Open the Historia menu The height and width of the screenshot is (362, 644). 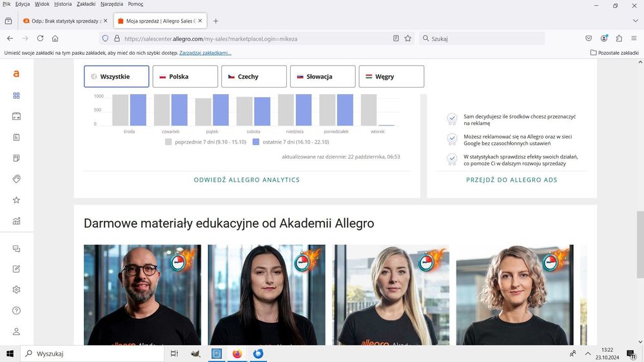point(63,4)
